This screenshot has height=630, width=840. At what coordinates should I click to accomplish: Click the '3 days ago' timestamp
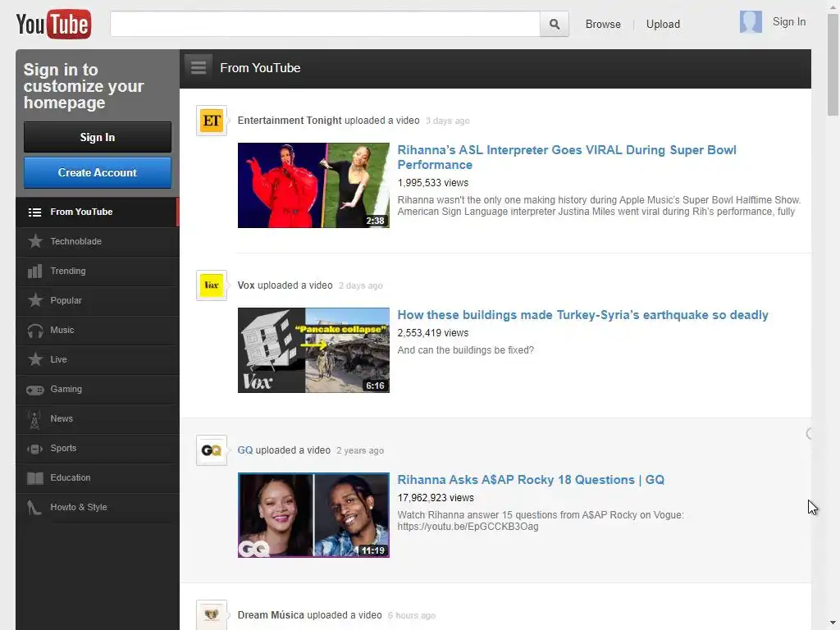click(448, 121)
